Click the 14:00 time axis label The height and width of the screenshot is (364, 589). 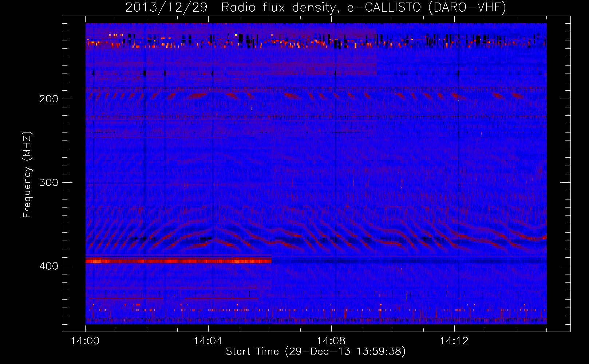[x=85, y=341]
